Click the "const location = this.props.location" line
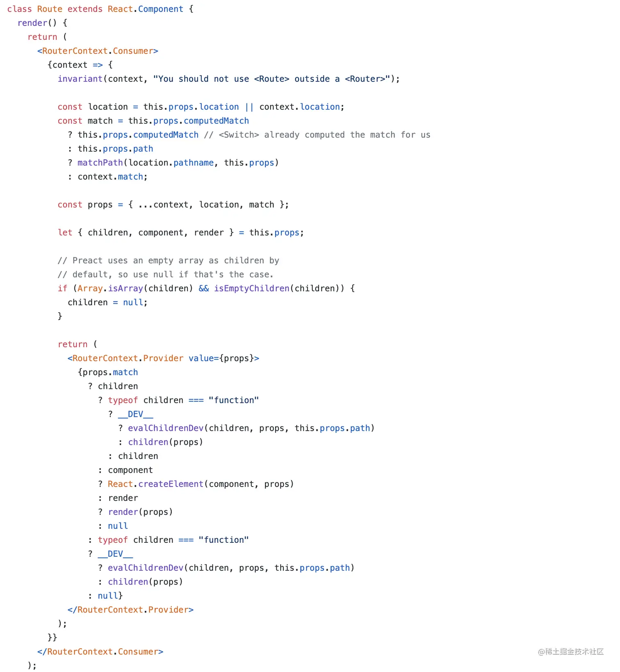This screenshot has width=620, height=672. click(x=201, y=107)
